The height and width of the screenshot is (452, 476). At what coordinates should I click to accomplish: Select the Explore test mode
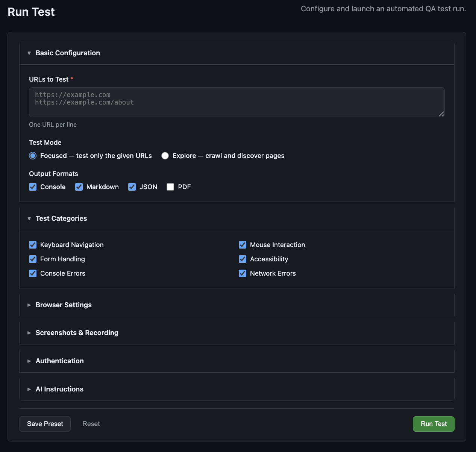click(165, 156)
